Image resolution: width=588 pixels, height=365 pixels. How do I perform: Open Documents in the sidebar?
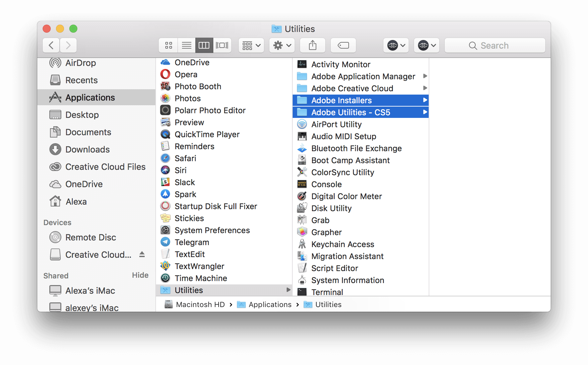click(88, 132)
